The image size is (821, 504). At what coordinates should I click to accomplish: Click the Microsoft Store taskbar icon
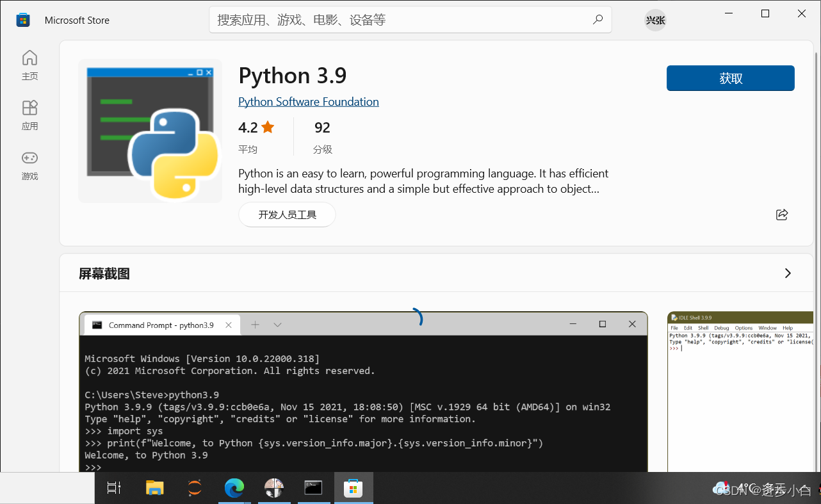pos(353,488)
